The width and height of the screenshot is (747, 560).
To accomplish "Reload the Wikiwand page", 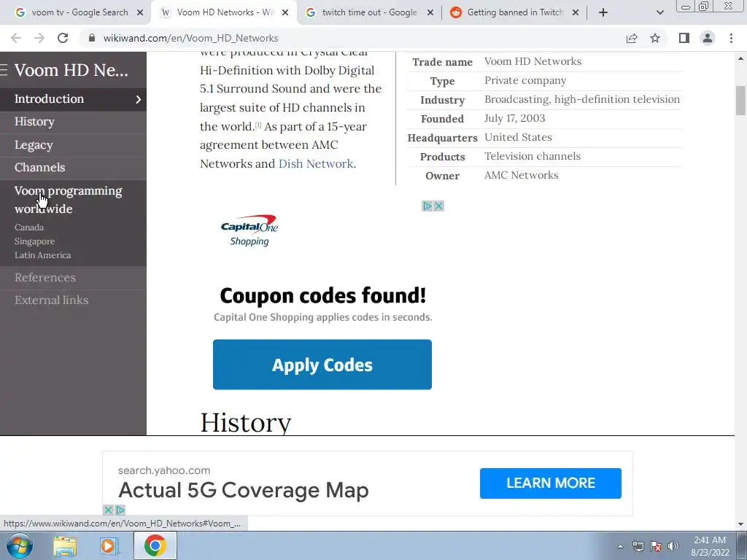I will point(63,38).
